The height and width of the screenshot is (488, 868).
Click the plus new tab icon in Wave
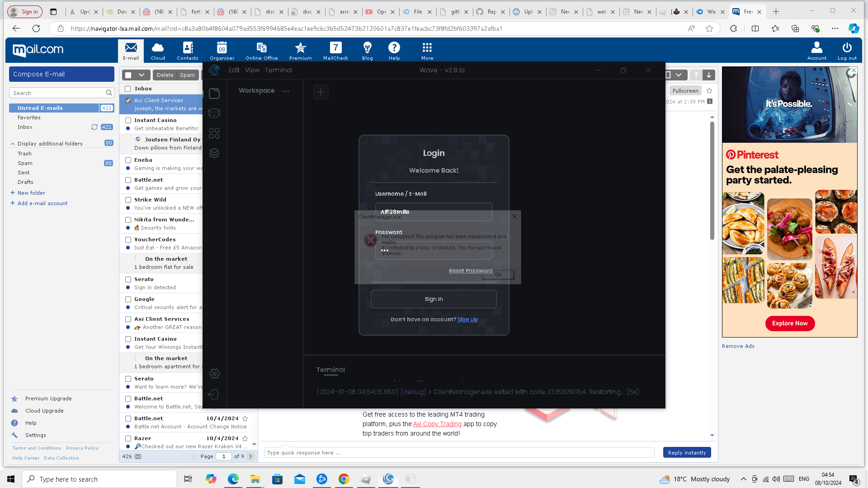(x=321, y=92)
